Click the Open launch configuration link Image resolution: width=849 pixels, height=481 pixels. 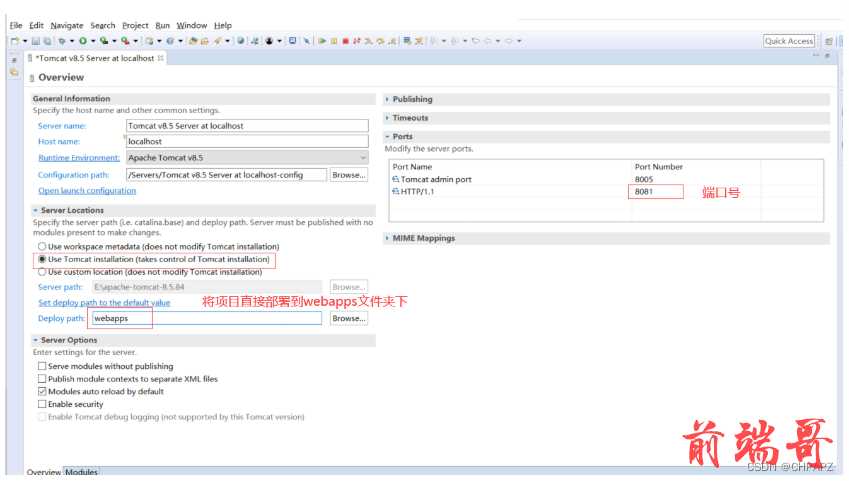point(87,191)
